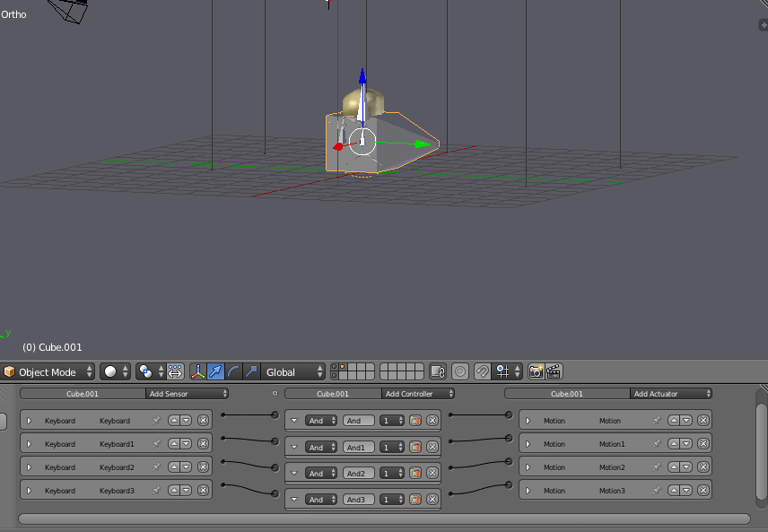Click the Cube.001 button above controllers

point(332,394)
